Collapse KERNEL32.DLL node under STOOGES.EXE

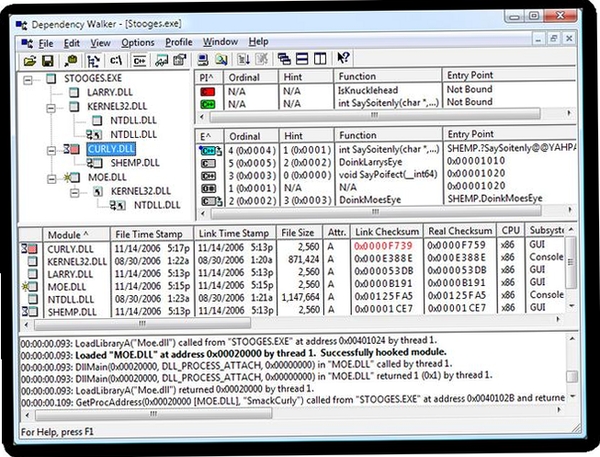click(x=51, y=108)
